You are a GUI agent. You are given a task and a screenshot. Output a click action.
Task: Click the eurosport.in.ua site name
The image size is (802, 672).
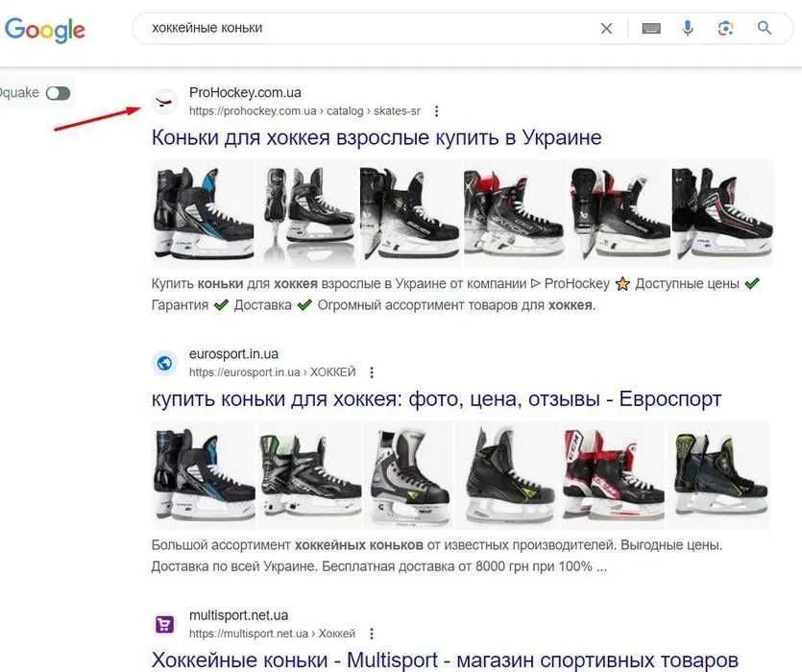[x=233, y=354]
